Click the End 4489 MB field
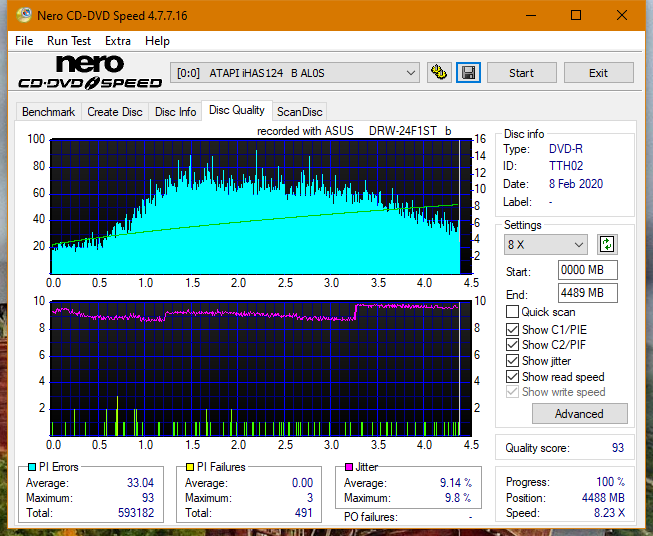653x536 pixels. pyautogui.click(x=587, y=293)
